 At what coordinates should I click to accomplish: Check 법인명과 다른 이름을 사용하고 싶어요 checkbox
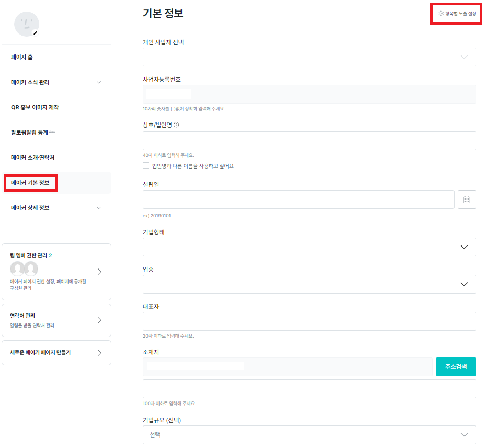point(146,165)
